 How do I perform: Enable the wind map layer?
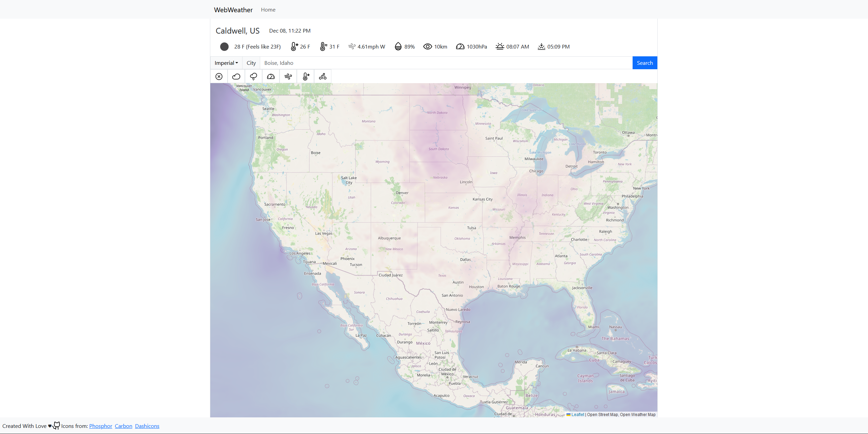pos(288,76)
